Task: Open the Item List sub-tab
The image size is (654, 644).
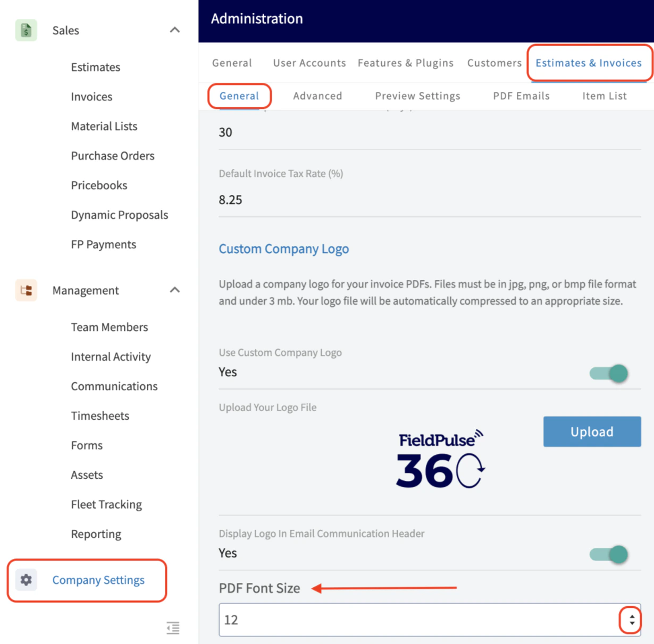Action: 605,96
